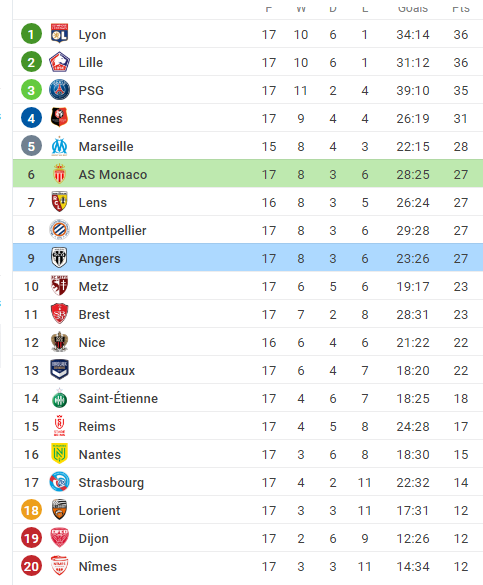483x585 pixels.
Task: Click the red position 20 badge
Action: click(x=31, y=566)
